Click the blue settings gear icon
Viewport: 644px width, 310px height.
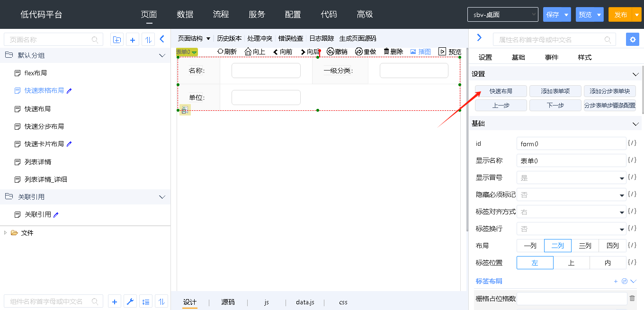(632, 39)
